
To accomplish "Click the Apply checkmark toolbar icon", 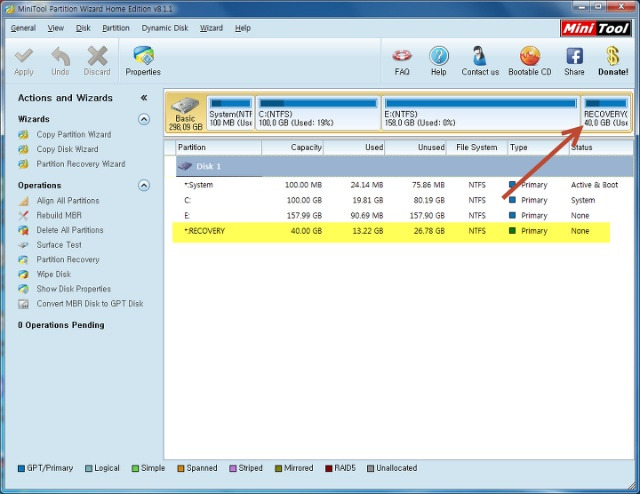I will point(24,56).
